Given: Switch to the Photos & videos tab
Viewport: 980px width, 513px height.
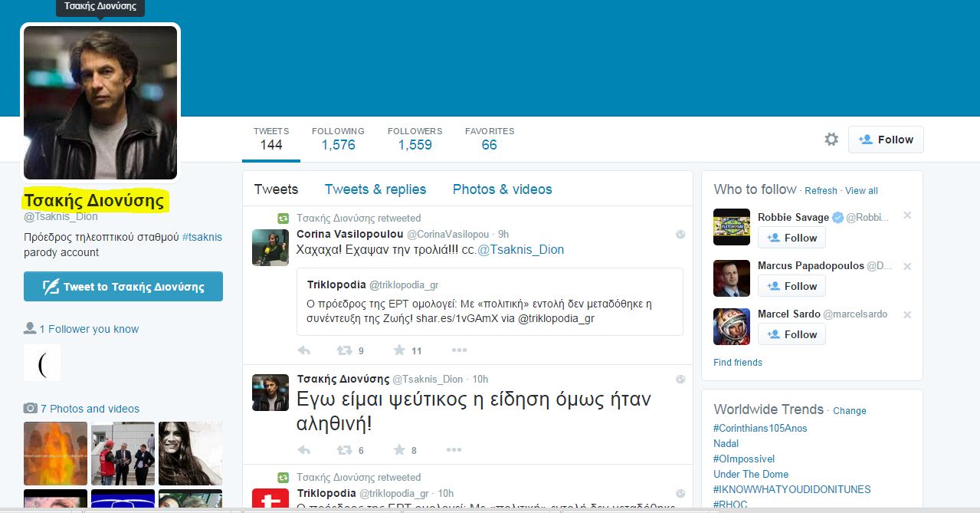Looking at the screenshot, I should coord(503,189).
